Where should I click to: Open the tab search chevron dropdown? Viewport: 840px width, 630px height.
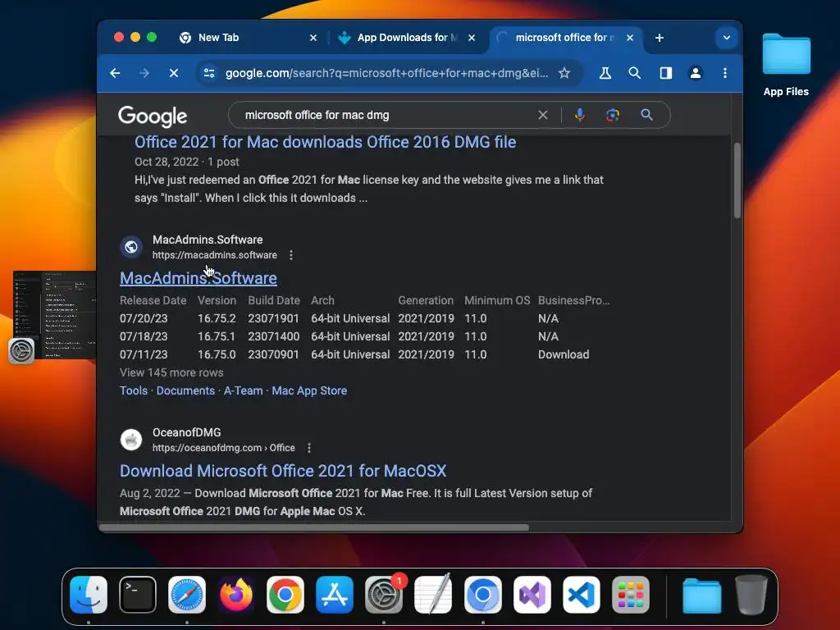727,38
